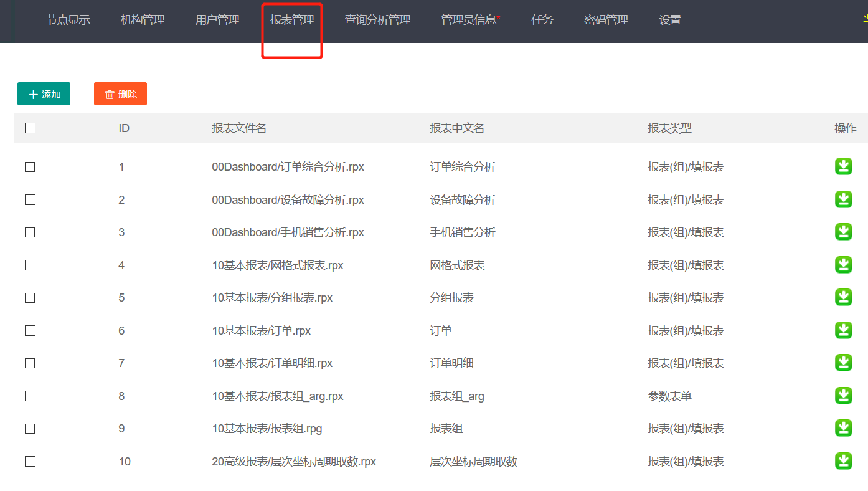
Task: Click the 报表类型 column header
Action: point(669,128)
